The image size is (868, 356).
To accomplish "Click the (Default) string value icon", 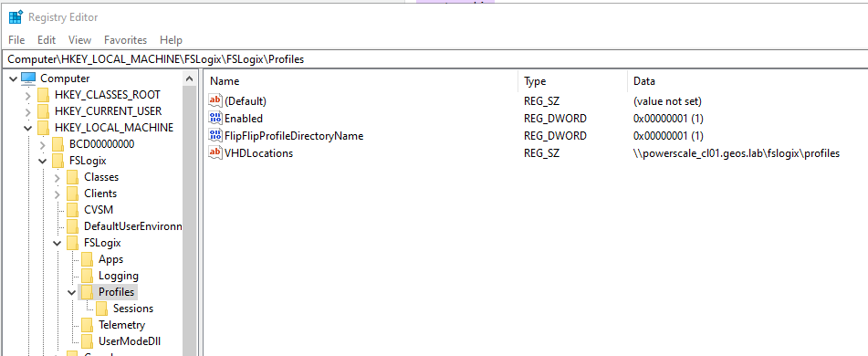I will click(x=214, y=100).
